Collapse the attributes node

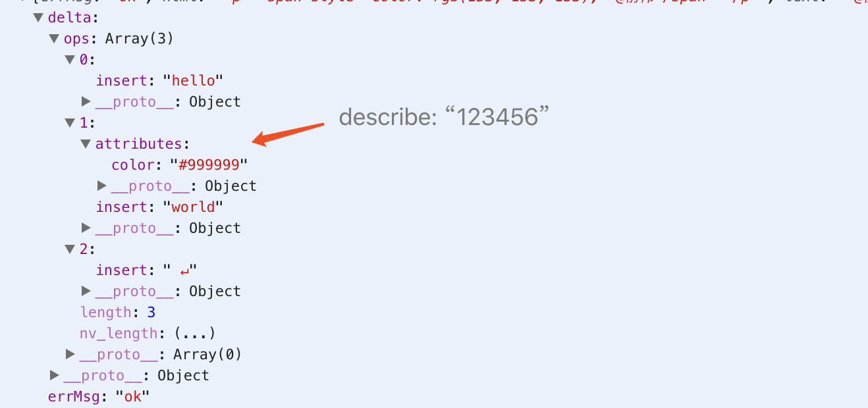point(86,143)
